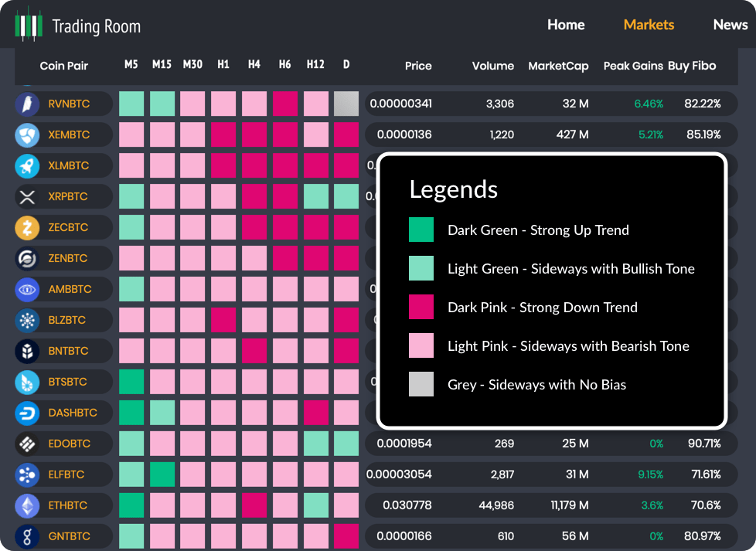Viewport: 756px width, 551px height.
Task: Click the H12 timeframe column header
Action: click(315, 65)
